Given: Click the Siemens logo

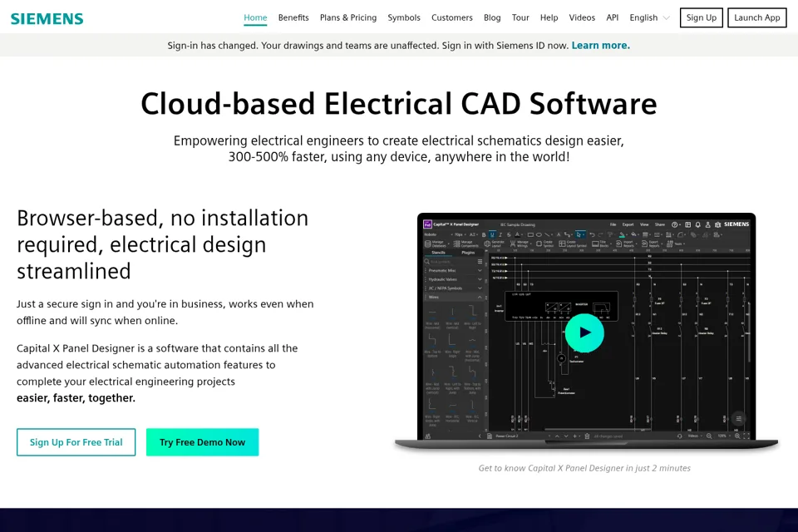Looking at the screenshot, I should click(x=47, y=19).
